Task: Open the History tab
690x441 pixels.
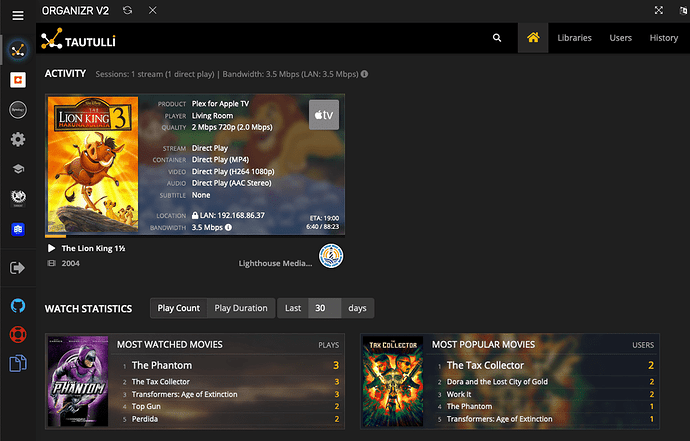Action: point(664,38)
